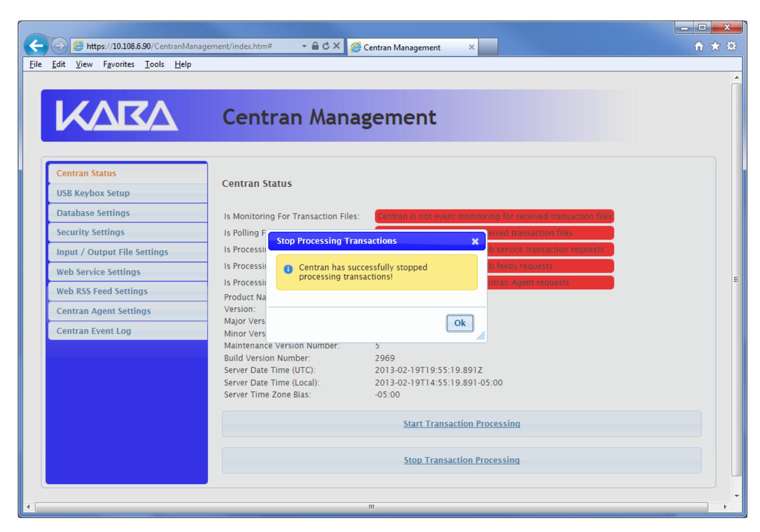Click Stop Transaction Processing link

point(462,460)
